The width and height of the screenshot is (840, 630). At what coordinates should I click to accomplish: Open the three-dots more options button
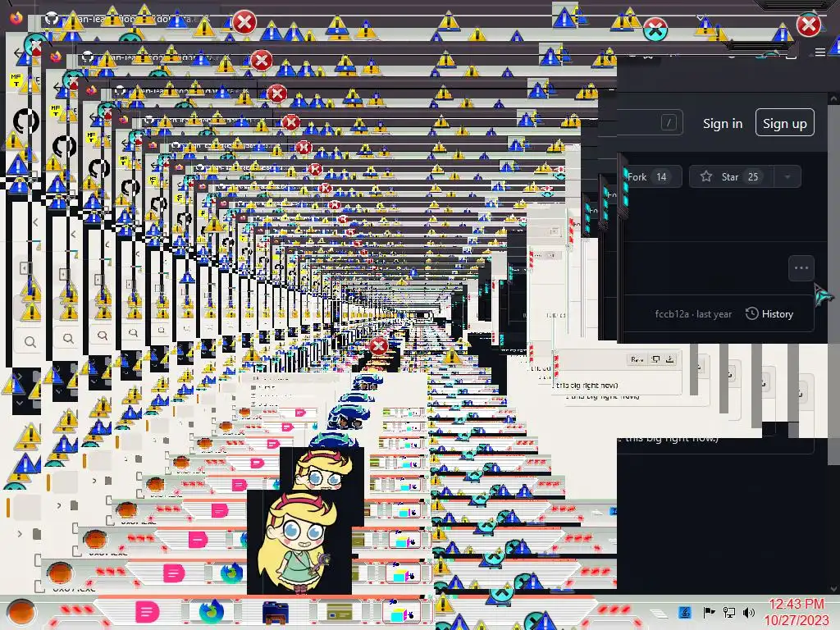801,268
